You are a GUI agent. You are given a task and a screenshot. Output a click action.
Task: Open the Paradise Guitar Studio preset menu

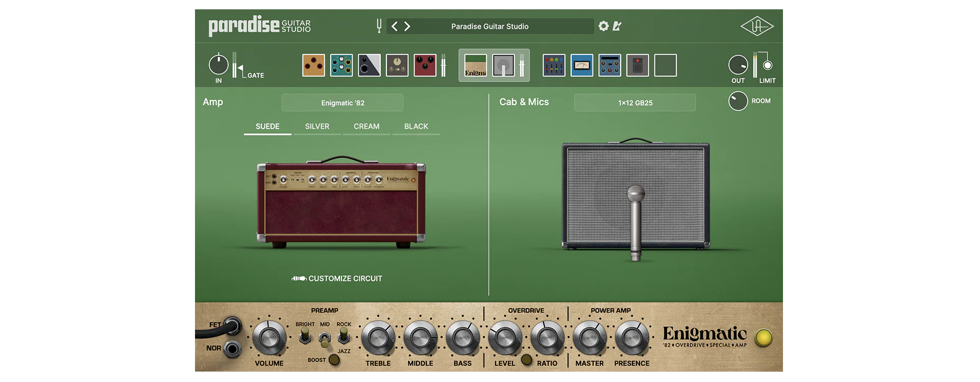pos(490,26)
